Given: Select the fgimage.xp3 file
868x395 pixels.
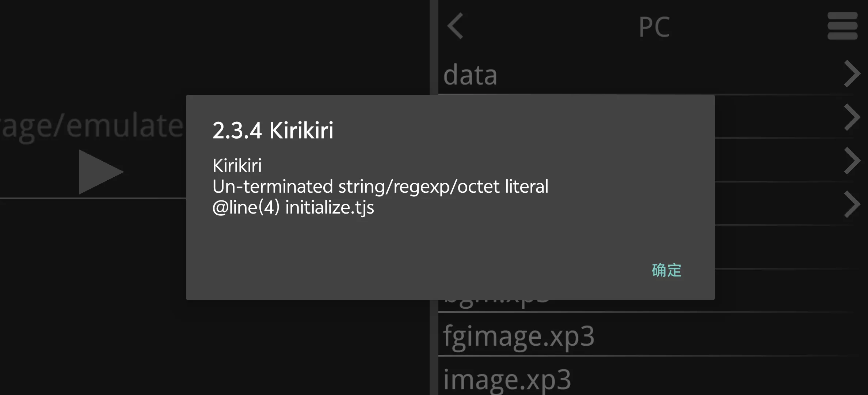Looking at the screenshot, I should tap(519, 336).
